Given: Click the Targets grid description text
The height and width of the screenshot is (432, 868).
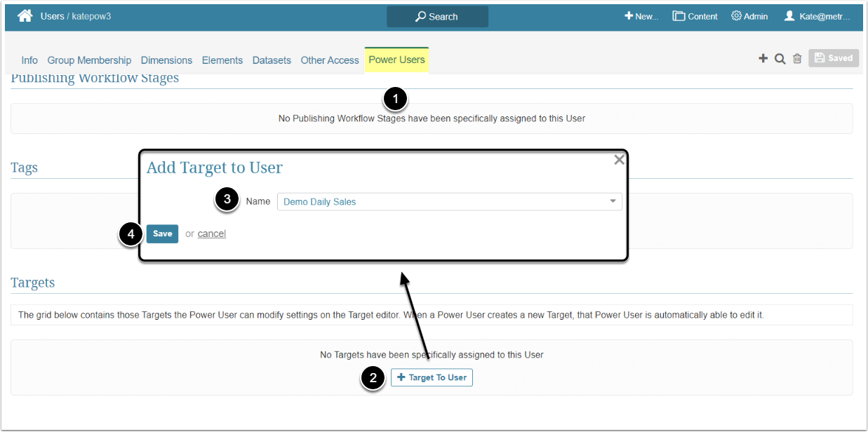Looking at the screenshot, I should tap(391, 315).
